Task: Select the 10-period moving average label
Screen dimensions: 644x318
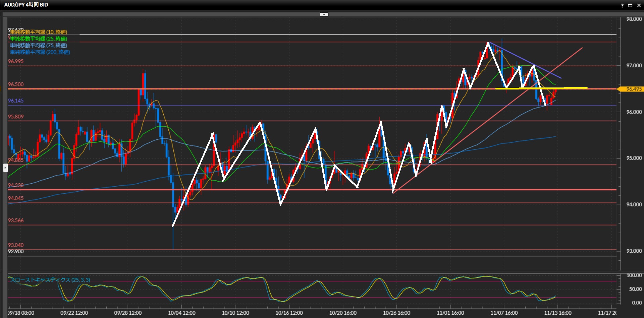Action: 38,32
